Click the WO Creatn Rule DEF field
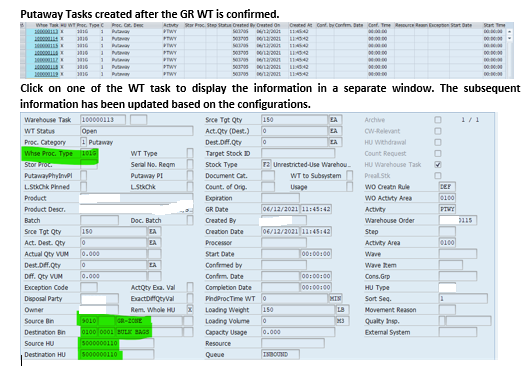The height and width of the screenshot is (366, 526). [x=447, y=187]
